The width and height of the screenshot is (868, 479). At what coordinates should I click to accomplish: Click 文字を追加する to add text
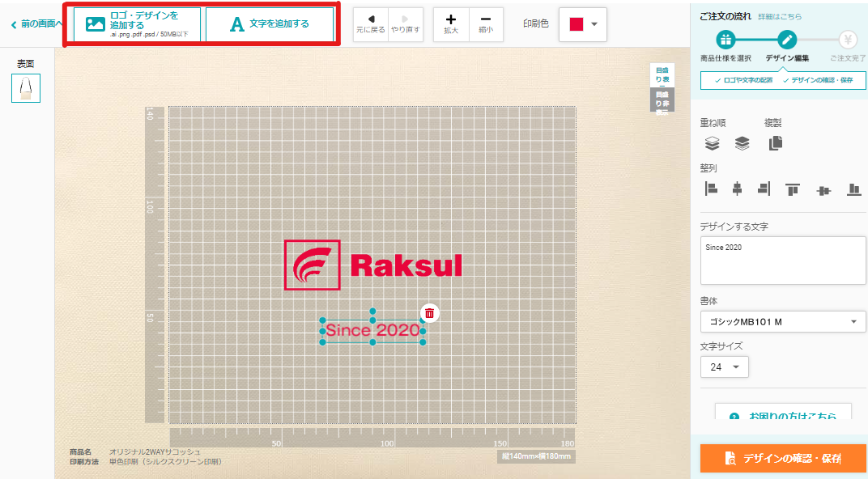point(270,24)
